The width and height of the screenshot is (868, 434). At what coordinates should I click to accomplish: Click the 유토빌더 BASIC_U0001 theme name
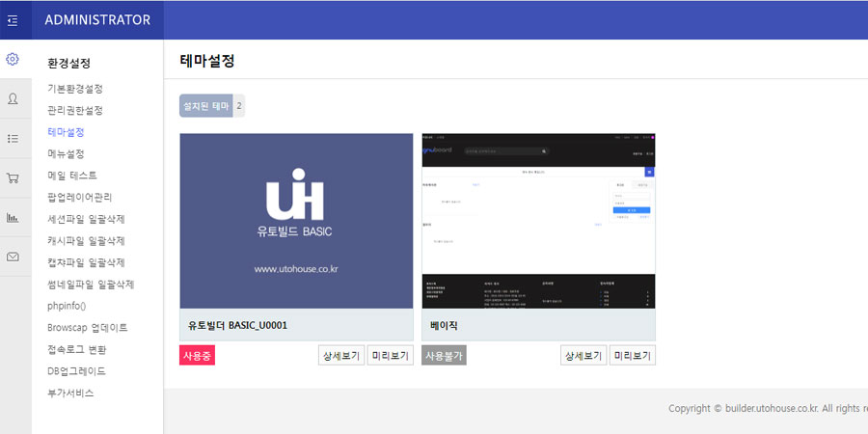click(x=237, y=326)
